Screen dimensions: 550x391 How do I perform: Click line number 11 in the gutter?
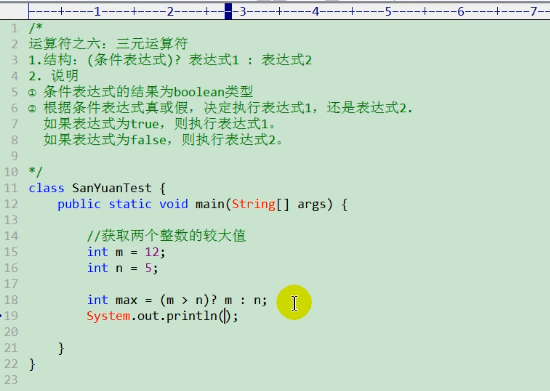click(11, 188)
